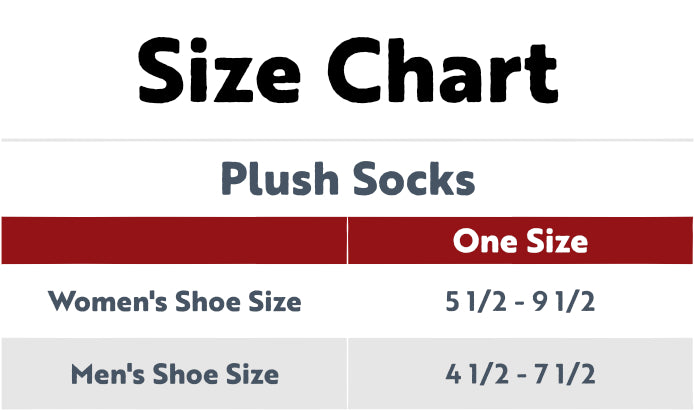Click the word "Socks" in the heading

tap(413, 180)
